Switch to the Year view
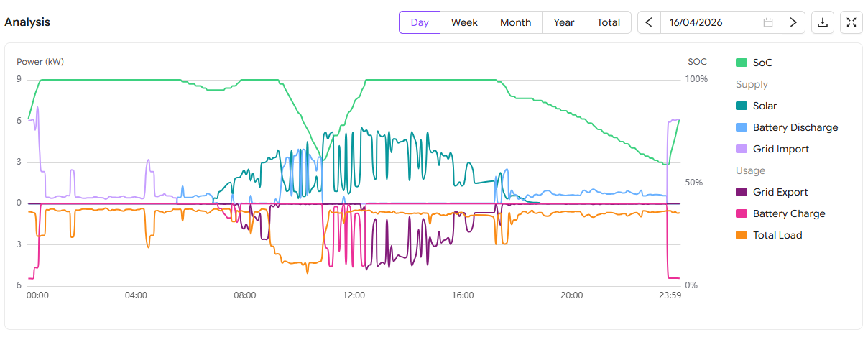The width and height of the screenshot is (868, 340). click(x=564, y=22)
